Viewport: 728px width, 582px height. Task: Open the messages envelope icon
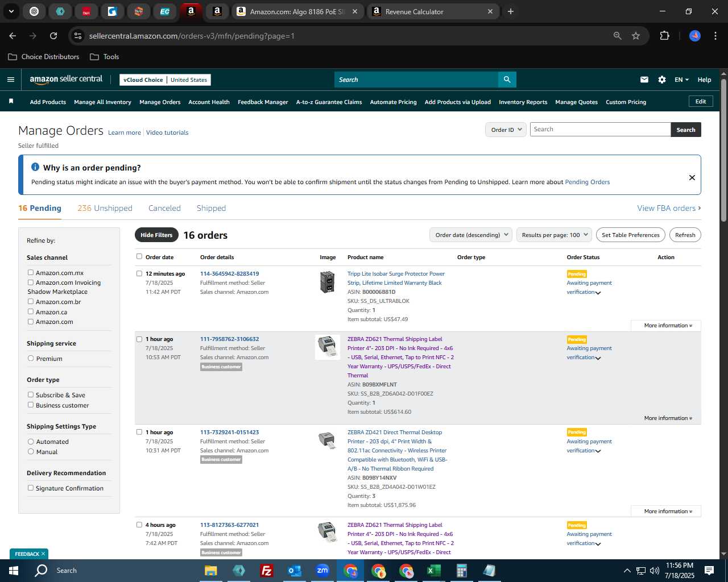(644, 80)
